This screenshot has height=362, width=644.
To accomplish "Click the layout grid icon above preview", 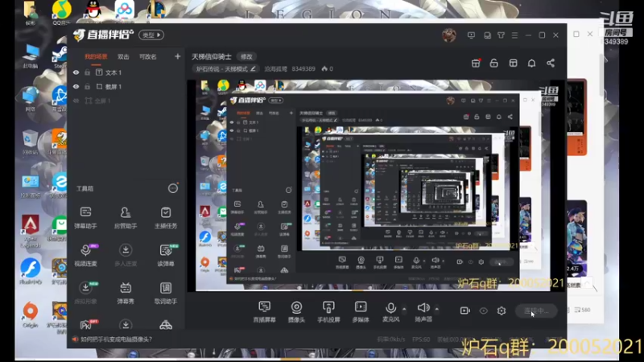I will pos(513,63).
